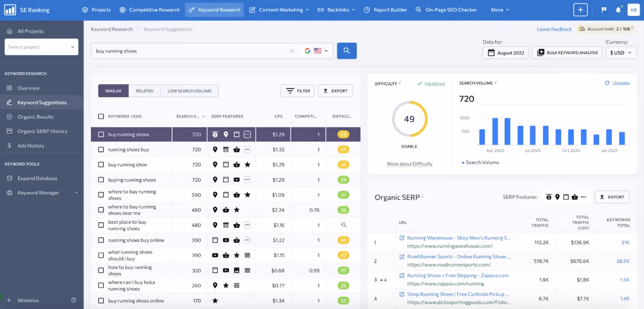Click the star icon in 'buy running shoes online' row
This screenshot has width=644, height=309.
tap(215, 300)
